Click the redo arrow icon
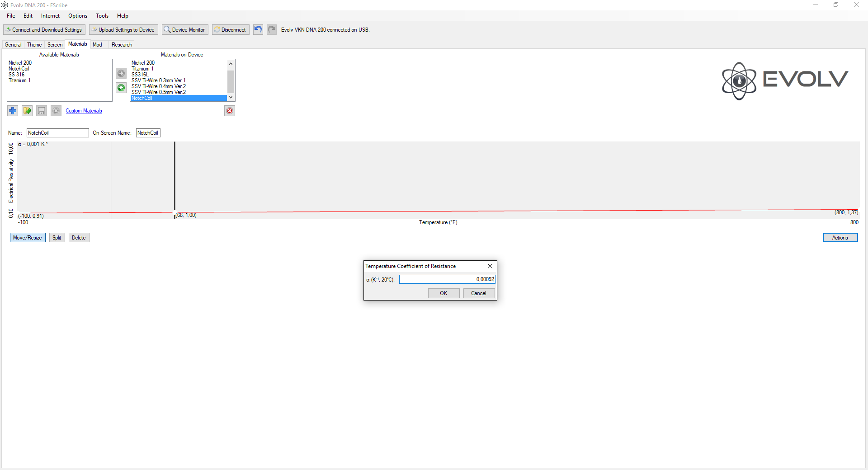This screenshot has height=470, width=868. pyautogui.click(x=272, y=30)
